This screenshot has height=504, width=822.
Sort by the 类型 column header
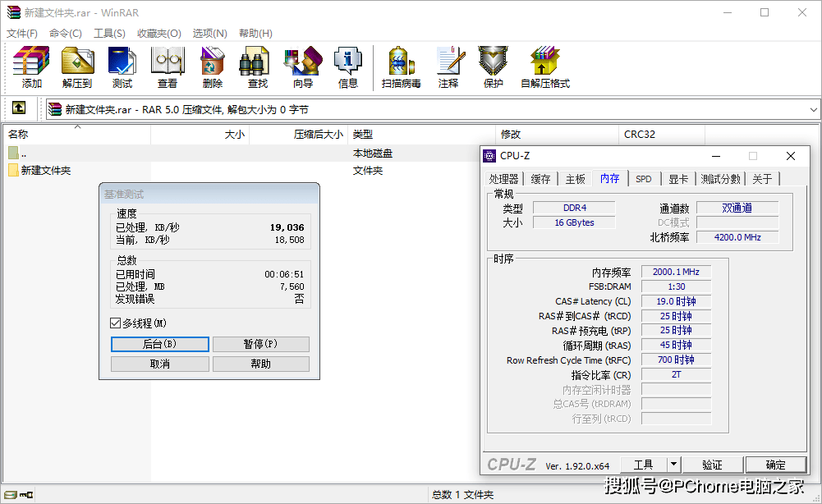[421, 134]
